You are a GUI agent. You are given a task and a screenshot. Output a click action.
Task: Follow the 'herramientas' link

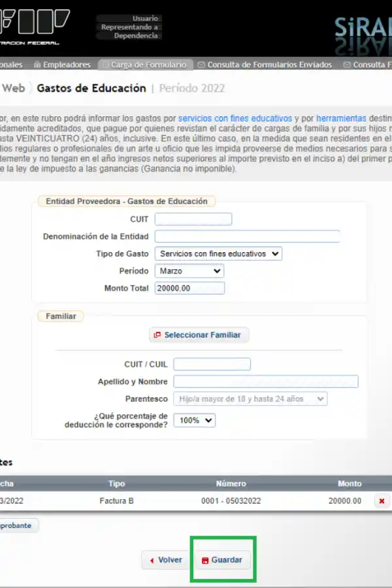[x=341, y=118]
